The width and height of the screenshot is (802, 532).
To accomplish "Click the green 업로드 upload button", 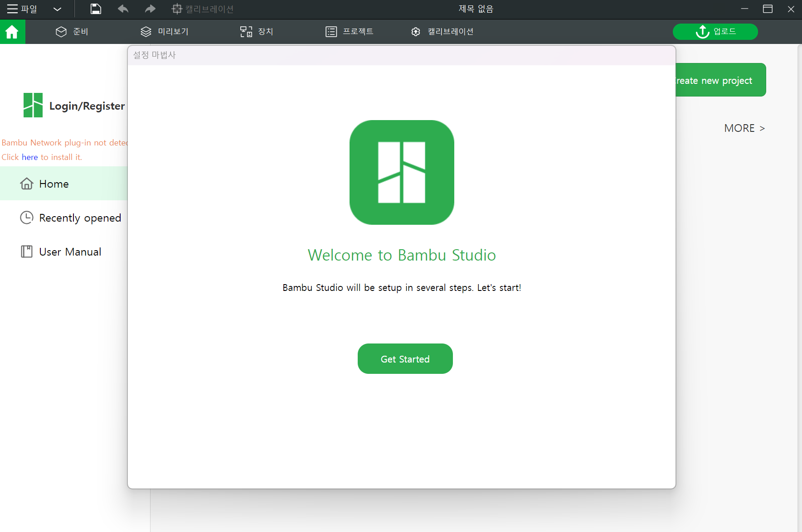I will point(715,32).
